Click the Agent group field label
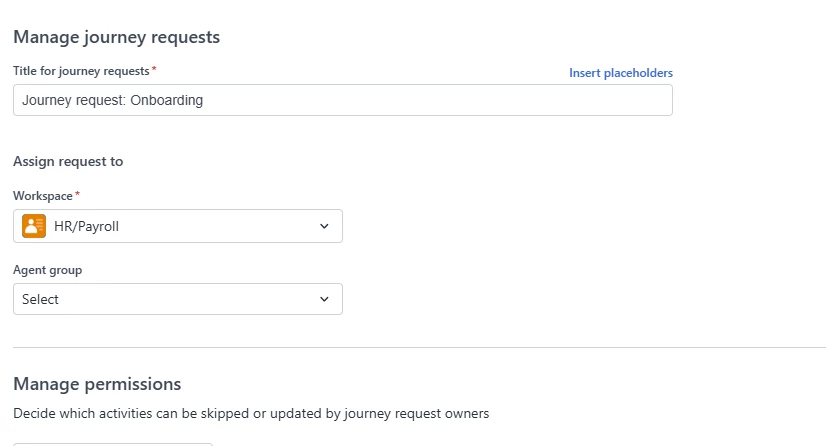Viewport: 826px width, 446px height. [x=47, y=269]
